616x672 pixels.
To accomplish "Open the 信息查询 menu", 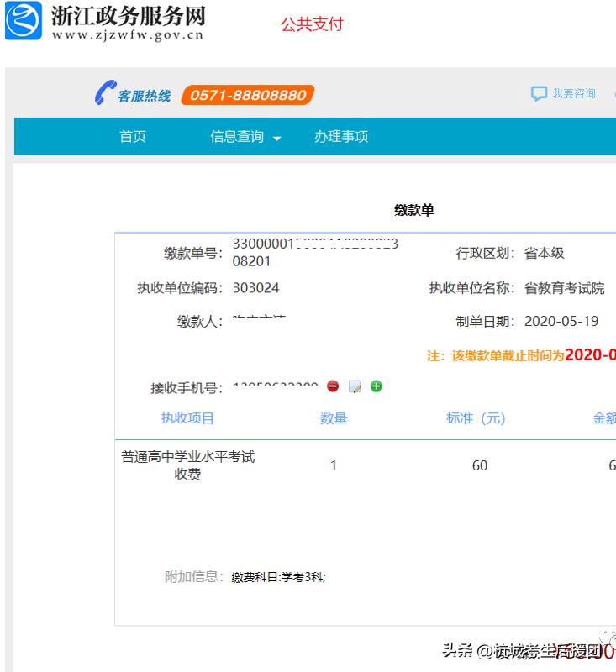I will [237, 136].
